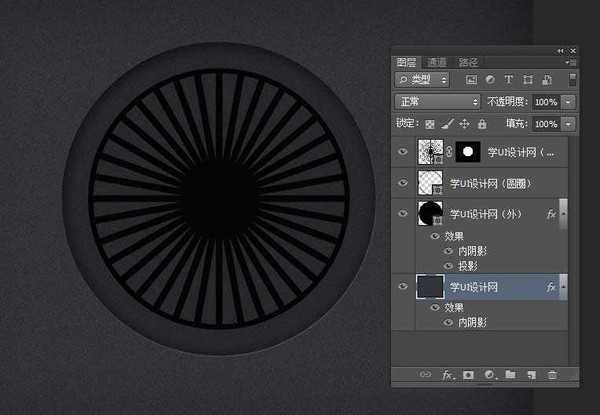Hide the 学UI设计网（圆圈） layer

[405, 183]
